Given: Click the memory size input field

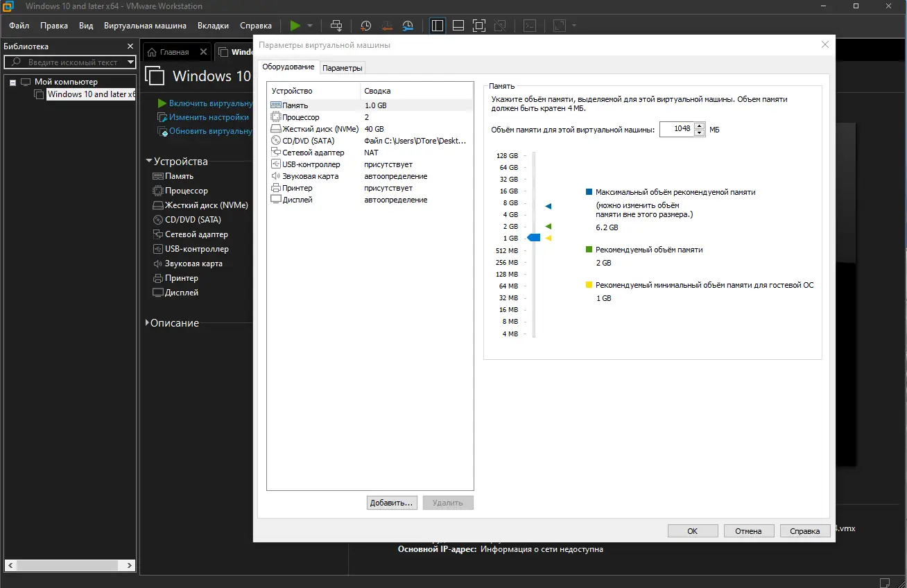Looking at the screenshot, I should point(677,129).
